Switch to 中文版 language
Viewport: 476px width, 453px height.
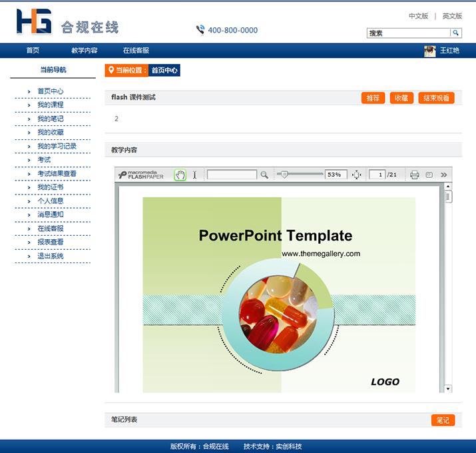click(x=418, y=16)
